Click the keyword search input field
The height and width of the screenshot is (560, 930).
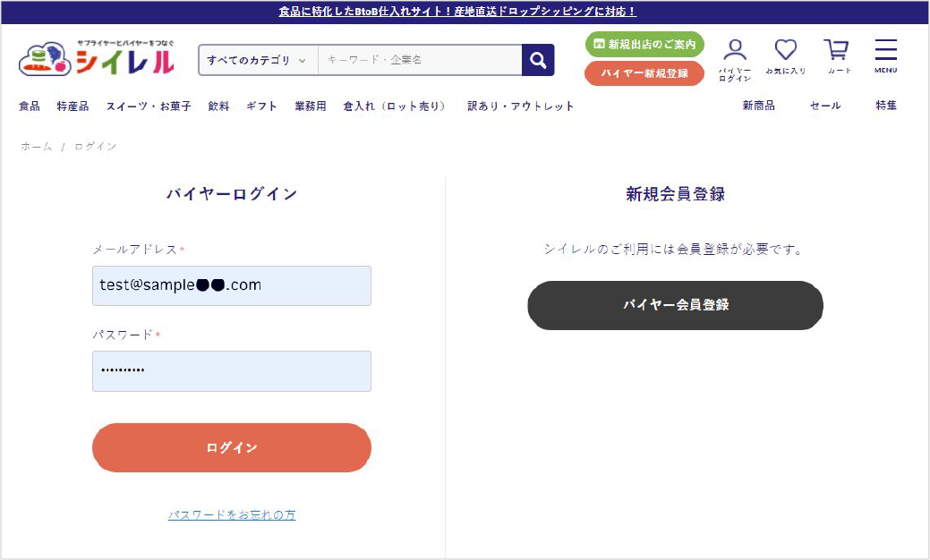(419, 60)
